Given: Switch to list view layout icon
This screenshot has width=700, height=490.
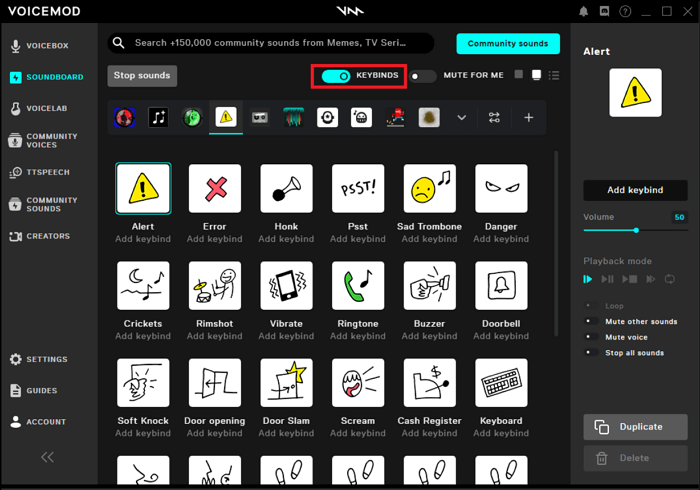Looking at the screenshot, I should click(554, 75).
